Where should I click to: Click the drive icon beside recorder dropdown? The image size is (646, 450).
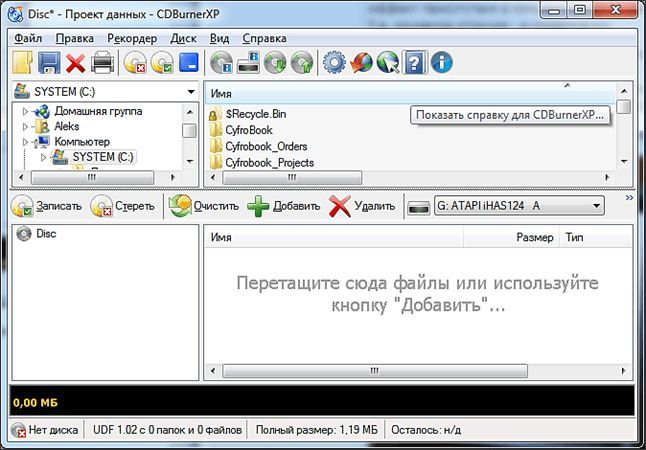418,207
